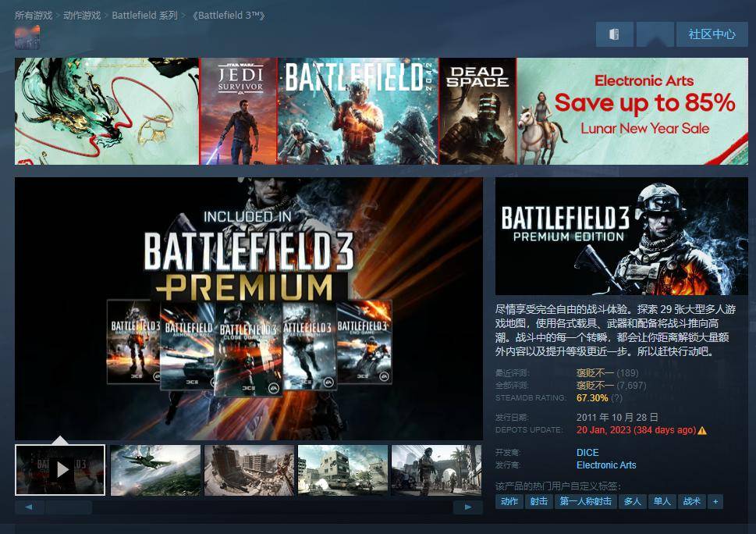Click the plus button to add tags
The width and height of the screenshot is (756, 534).
[715, 501]
